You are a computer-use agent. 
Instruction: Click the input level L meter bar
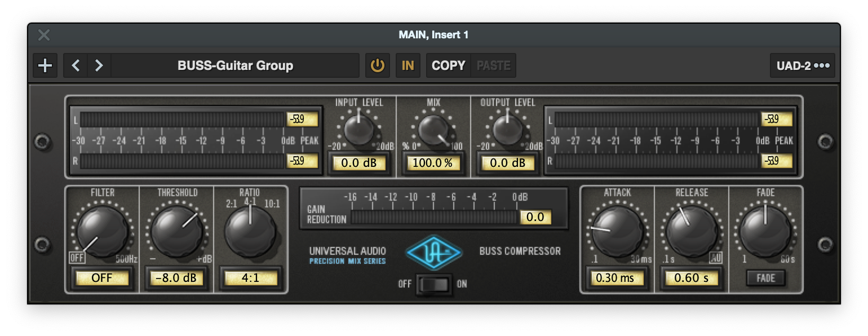183,119
